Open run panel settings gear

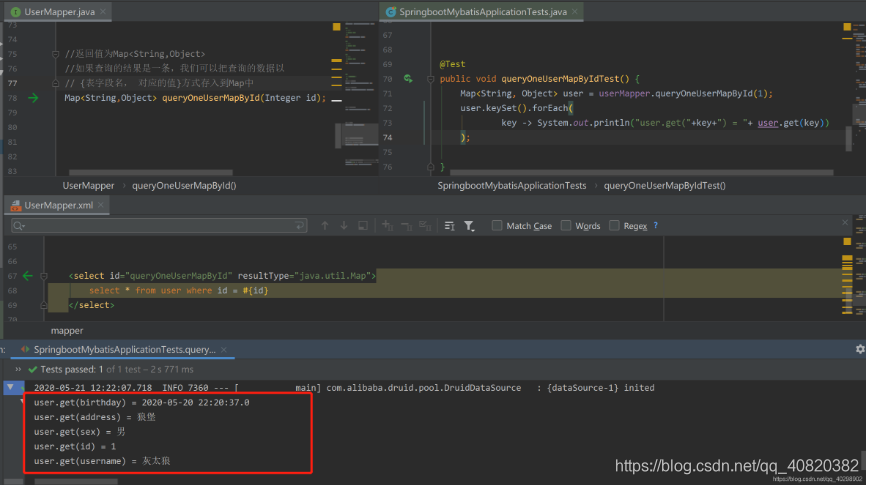[x=860, y=349]
